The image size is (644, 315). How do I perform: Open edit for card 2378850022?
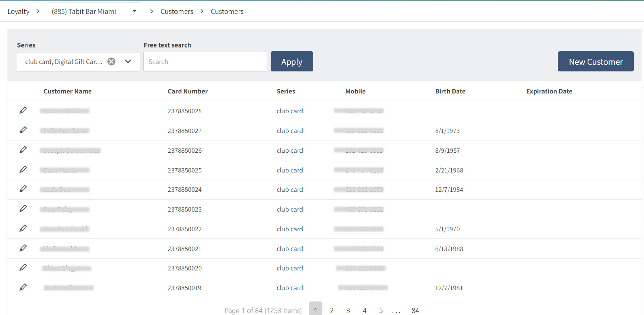click(x=23, y=229)
